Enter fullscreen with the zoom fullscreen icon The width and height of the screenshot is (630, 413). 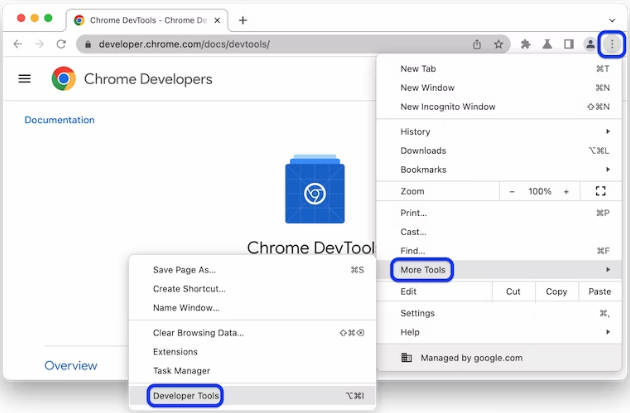tap(600, 191)
